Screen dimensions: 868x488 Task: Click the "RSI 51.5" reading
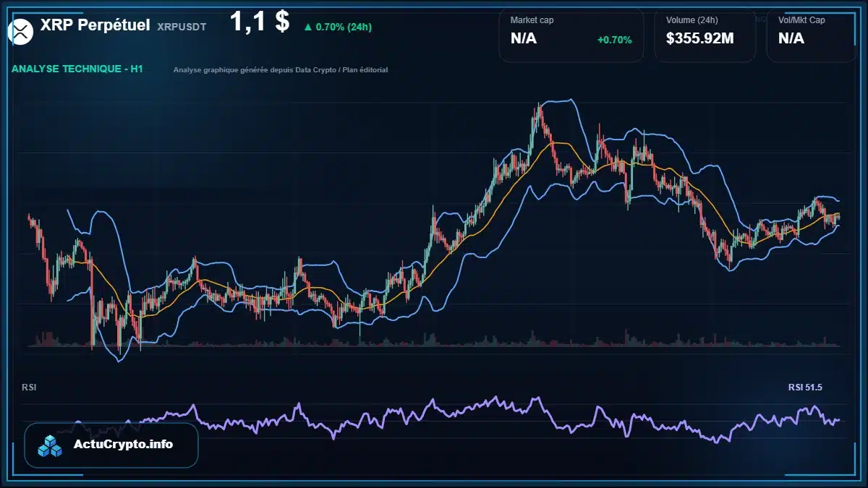[805, 388]
